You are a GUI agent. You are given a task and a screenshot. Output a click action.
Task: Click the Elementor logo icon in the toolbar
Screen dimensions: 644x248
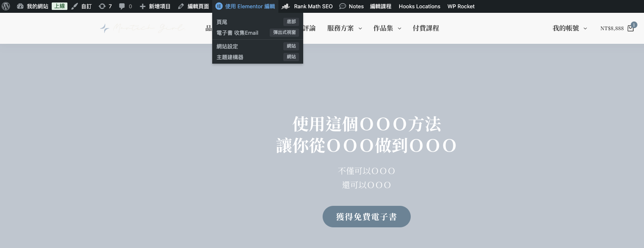click(x=219, y=6)
